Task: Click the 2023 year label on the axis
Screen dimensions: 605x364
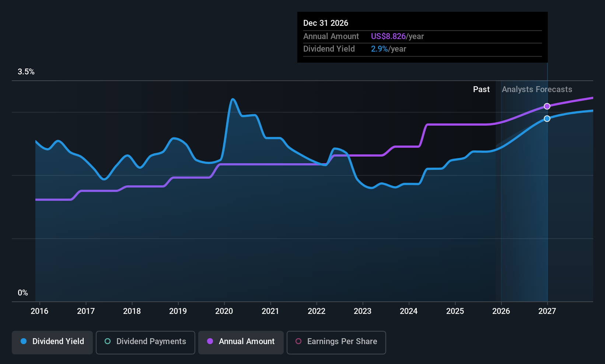Action: point(363,311)
